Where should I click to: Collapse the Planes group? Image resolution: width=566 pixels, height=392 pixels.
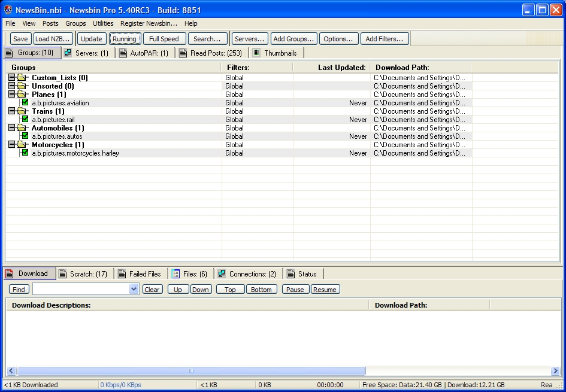[x=12, y=94]
